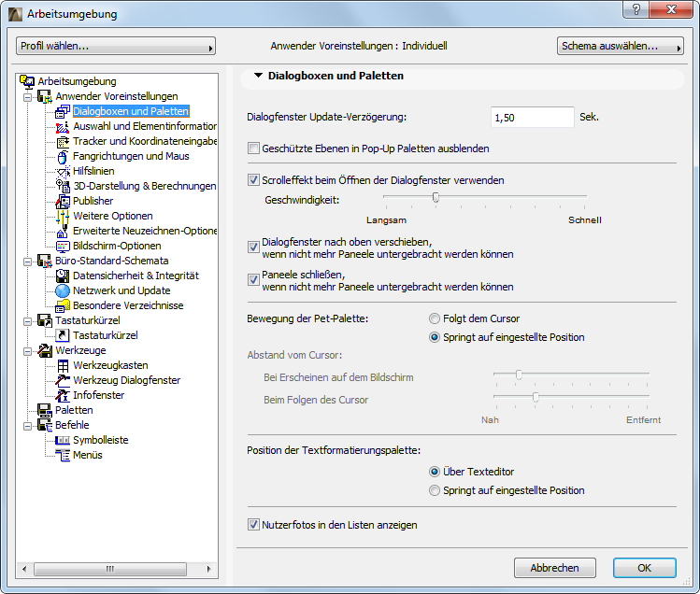700x594 pixels.
Task: Click the Symbolleiste icon
Action: (63, 440)
